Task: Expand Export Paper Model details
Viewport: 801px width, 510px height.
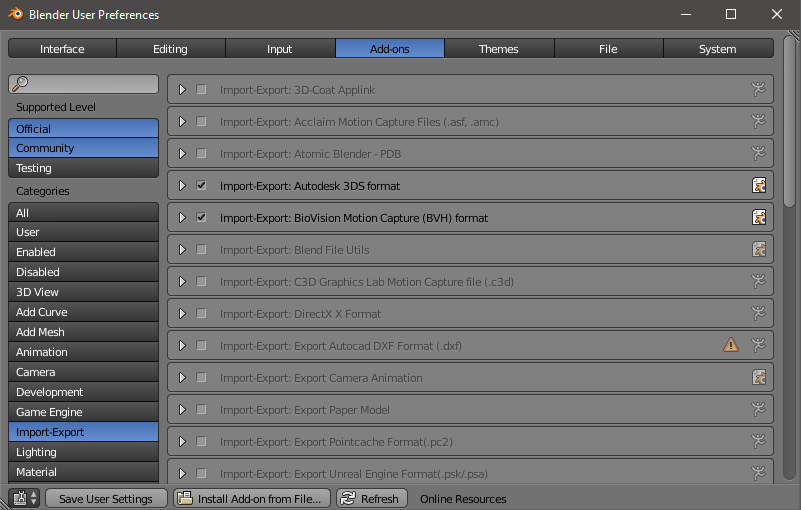Action: click(x=182, y=409)
